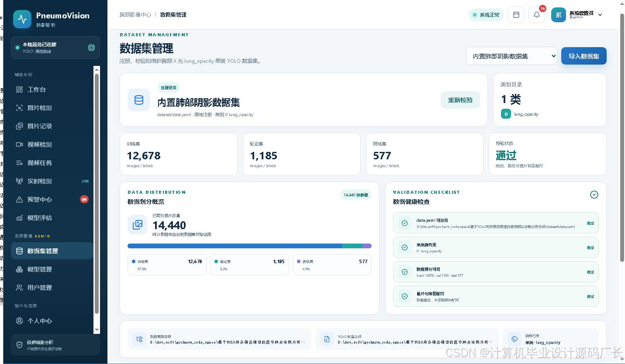Click the 导入数据集 button
Screen dimensions: 625x364
(x=584, y=56)
